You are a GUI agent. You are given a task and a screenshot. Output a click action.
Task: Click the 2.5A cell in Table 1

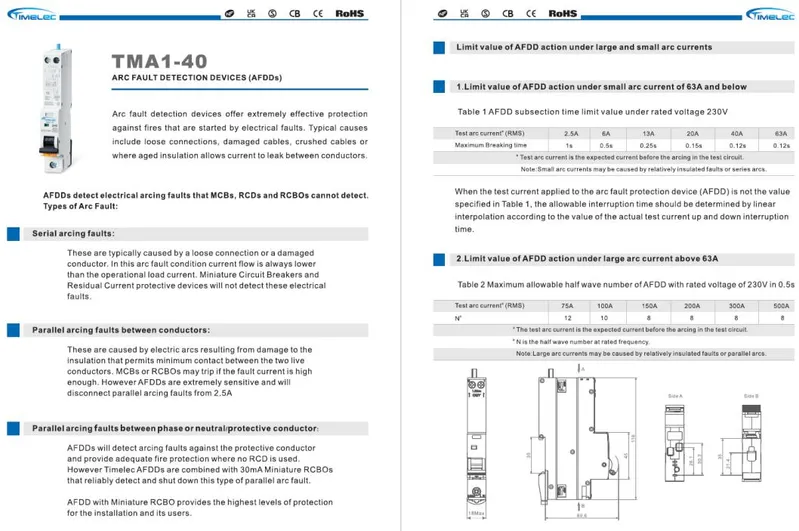pyautogui.click(x=571, y=134)
